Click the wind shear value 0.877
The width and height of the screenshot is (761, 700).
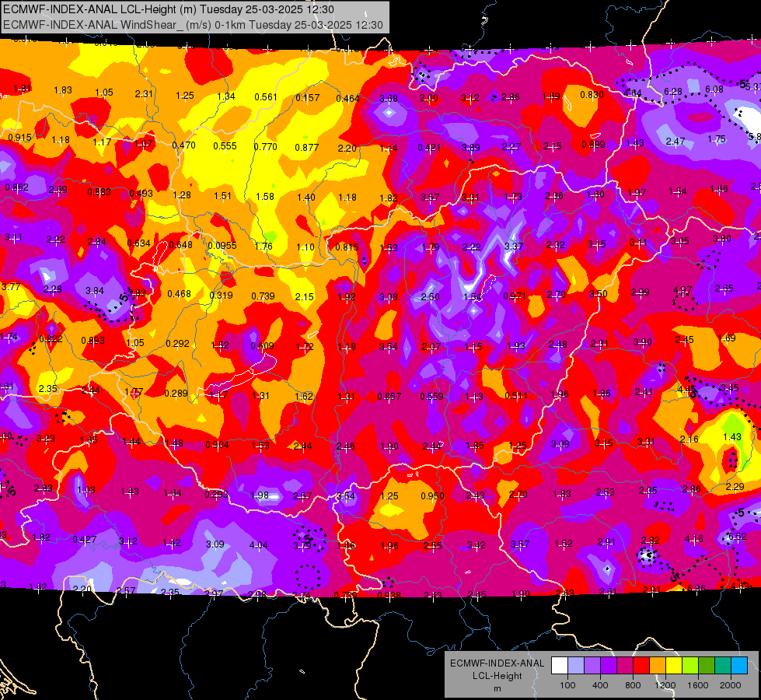point(307,148)
